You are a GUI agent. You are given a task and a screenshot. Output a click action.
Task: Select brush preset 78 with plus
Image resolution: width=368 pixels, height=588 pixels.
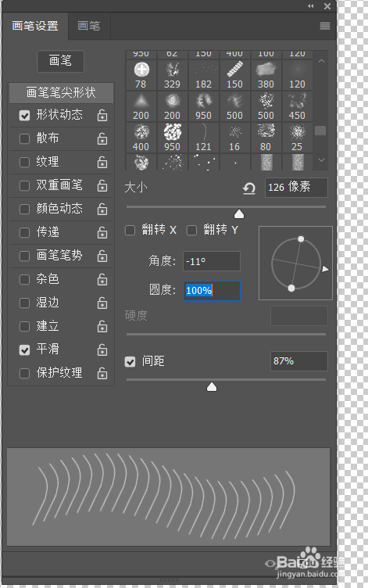141,75
